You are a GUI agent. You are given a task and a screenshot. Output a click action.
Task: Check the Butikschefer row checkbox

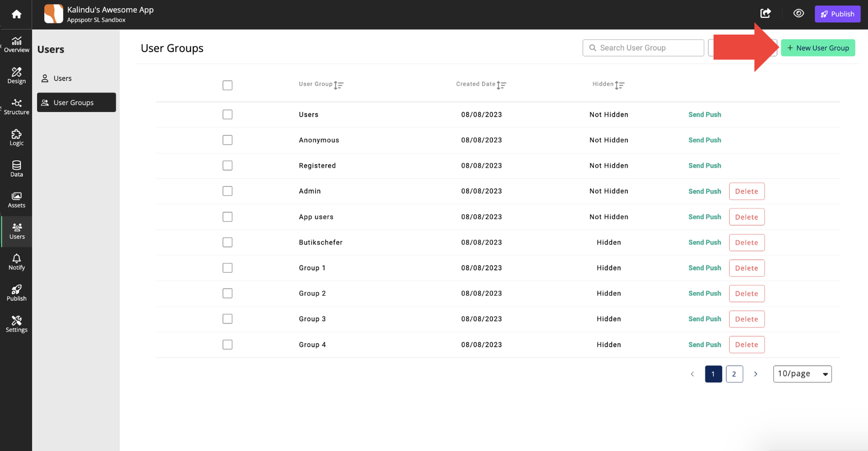227,242
